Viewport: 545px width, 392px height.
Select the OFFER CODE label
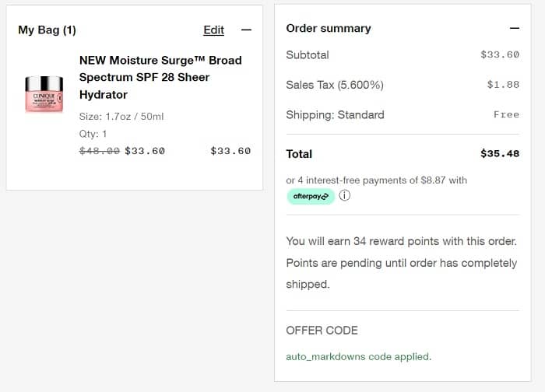tap(322, 331)
